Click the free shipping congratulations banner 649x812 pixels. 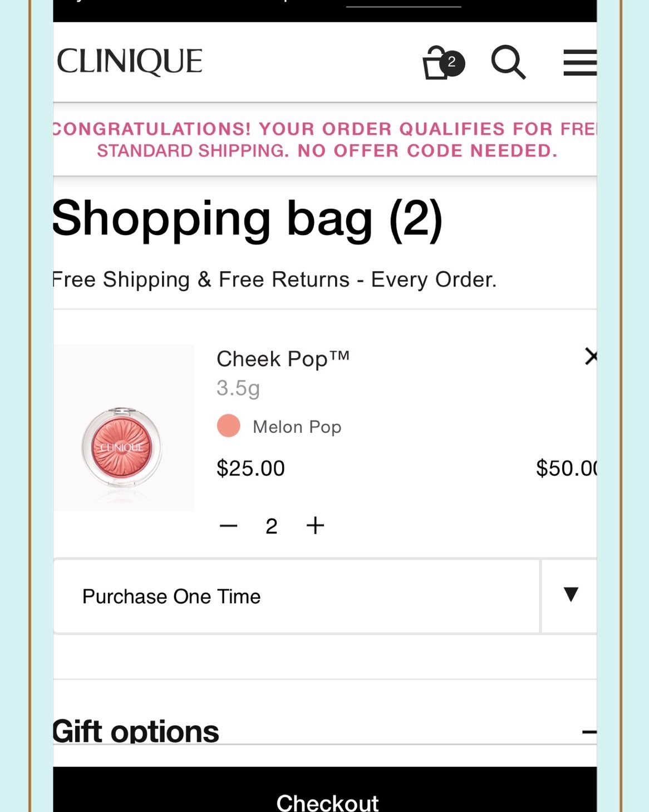coord(325,140)
